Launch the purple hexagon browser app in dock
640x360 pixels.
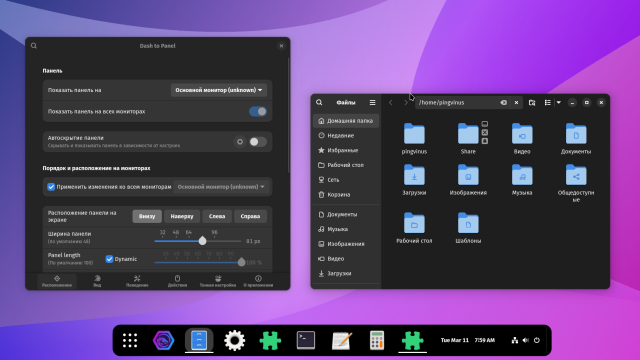164,340
